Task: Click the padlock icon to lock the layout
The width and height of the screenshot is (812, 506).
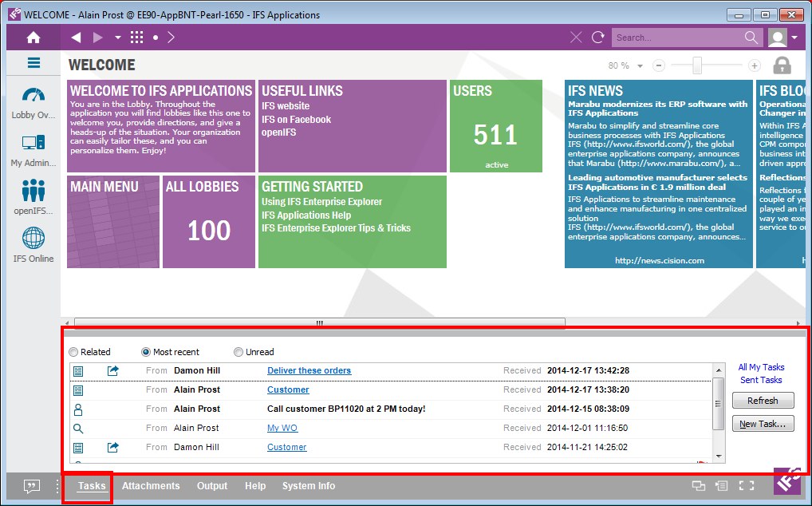Action: (782, 65)
